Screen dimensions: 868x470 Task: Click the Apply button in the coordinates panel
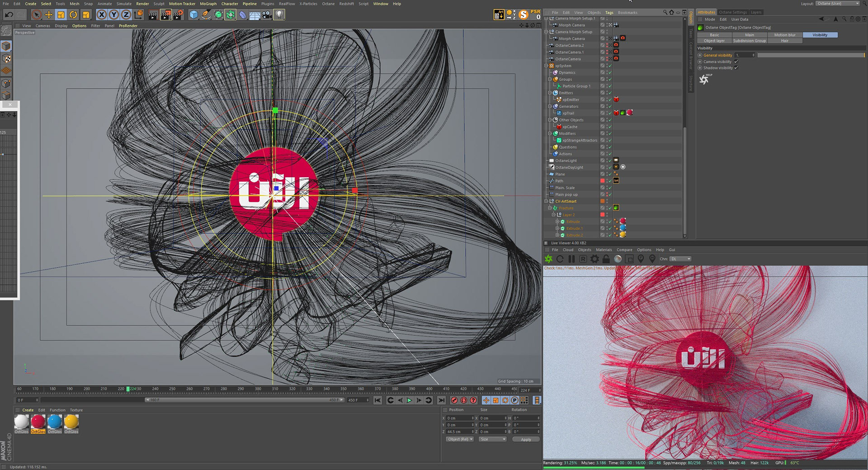[526, 439]
